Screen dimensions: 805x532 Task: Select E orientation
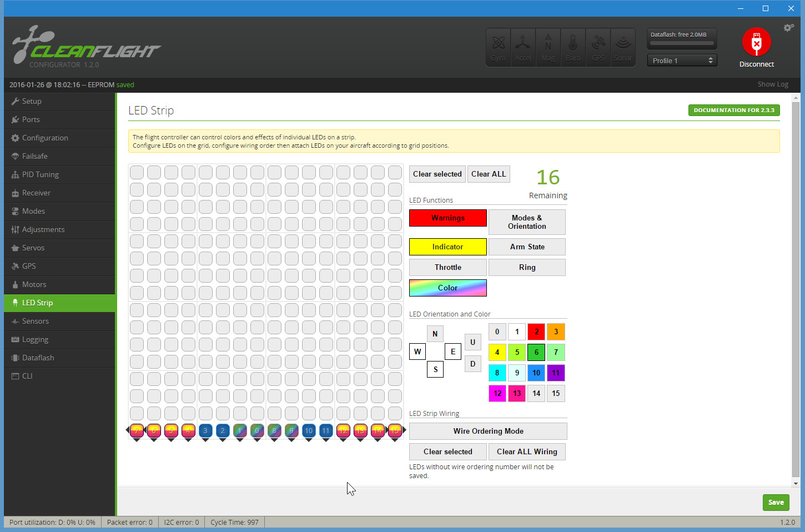click(453, 352)
